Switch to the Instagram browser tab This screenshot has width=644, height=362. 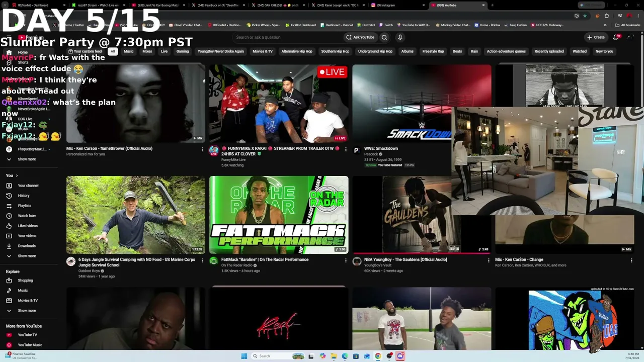[x=397, y=5]
